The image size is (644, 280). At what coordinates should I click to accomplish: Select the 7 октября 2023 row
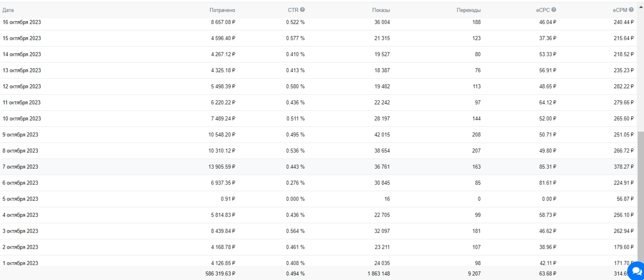coord(318,167)
